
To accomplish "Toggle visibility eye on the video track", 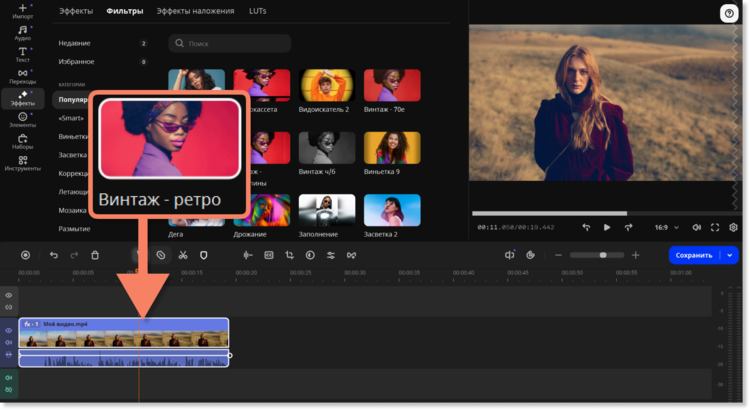I will [9, 330].
